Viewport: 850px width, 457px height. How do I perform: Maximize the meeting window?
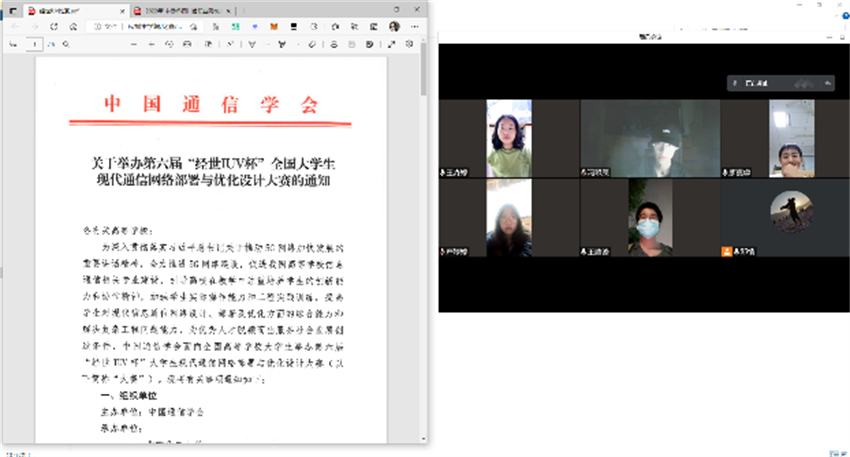[842, 37]
